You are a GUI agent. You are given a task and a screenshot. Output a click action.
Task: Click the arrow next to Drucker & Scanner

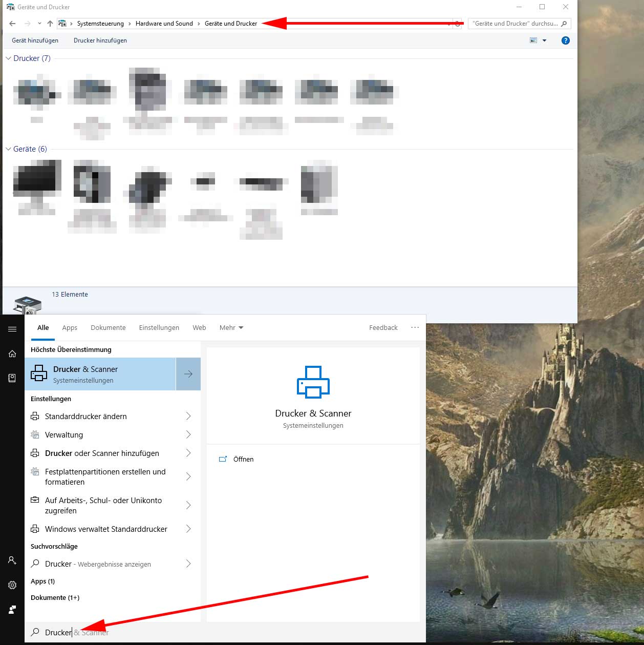point(188,374)
